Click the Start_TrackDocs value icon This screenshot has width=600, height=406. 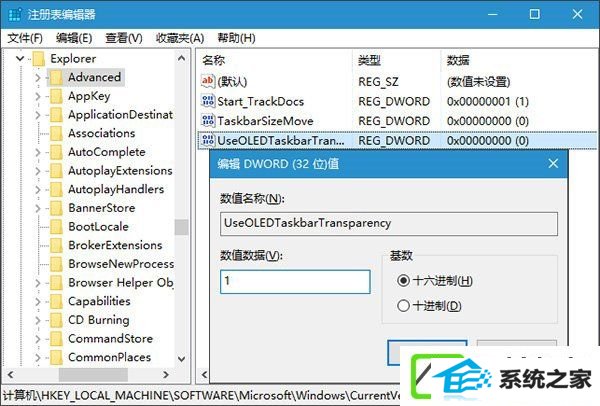[208, 101]
